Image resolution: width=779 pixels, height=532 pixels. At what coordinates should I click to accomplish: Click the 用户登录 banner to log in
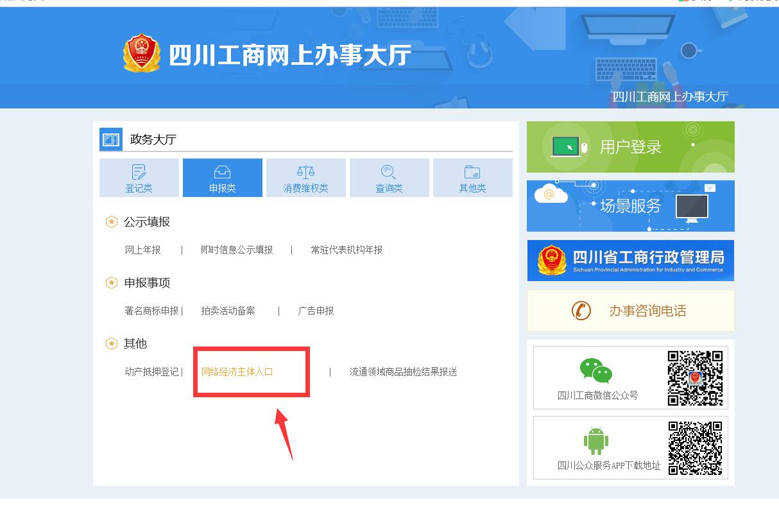tap(629, 146)
